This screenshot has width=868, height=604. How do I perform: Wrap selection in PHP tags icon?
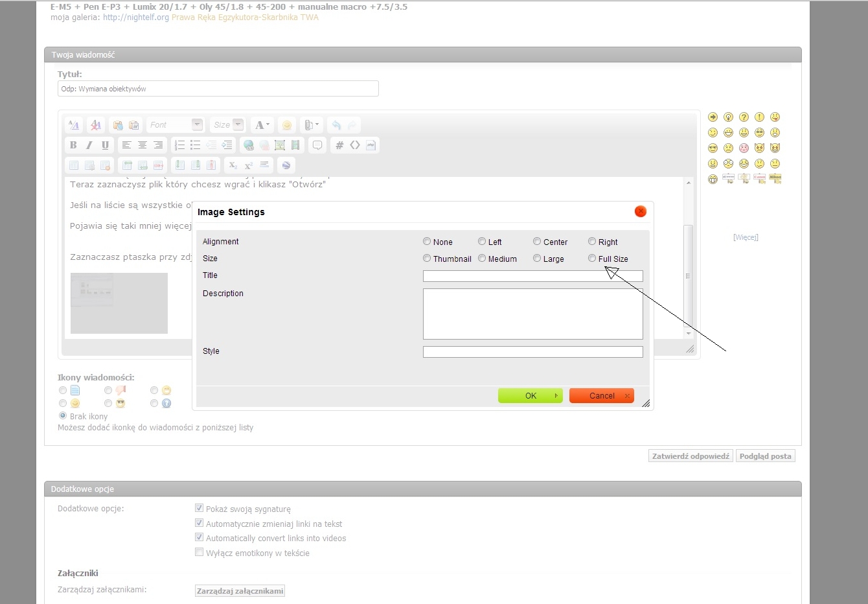(371, 145)
